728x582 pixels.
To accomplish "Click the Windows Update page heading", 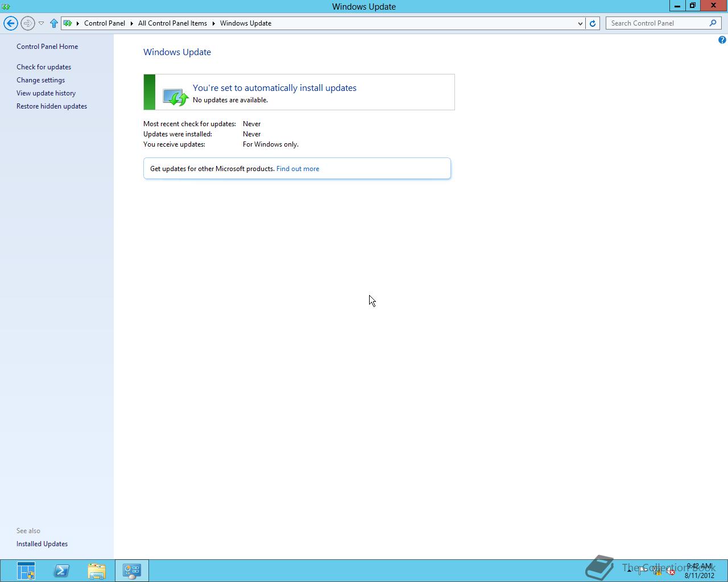I will 177,52.
